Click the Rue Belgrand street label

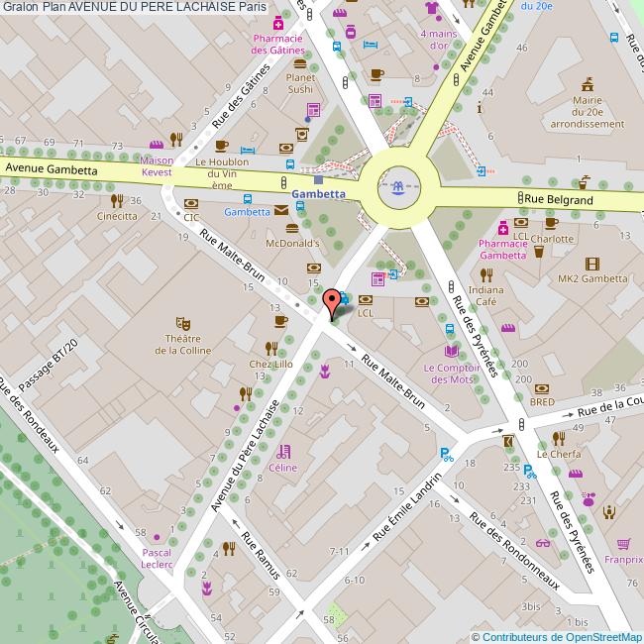pos(558,199)
